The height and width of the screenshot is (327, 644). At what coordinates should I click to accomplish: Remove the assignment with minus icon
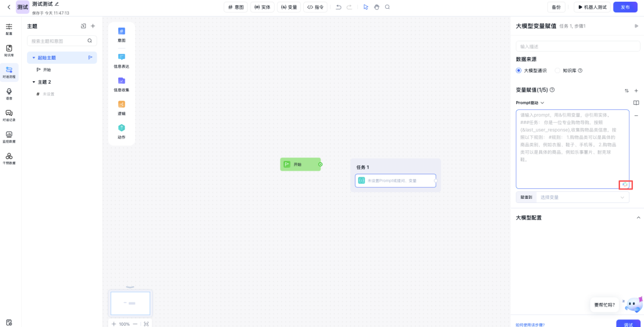[636, 116]
